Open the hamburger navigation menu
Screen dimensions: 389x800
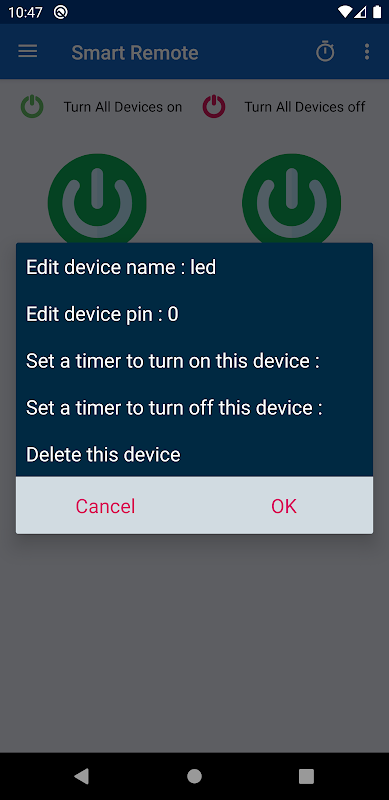[x=28, y=52]
